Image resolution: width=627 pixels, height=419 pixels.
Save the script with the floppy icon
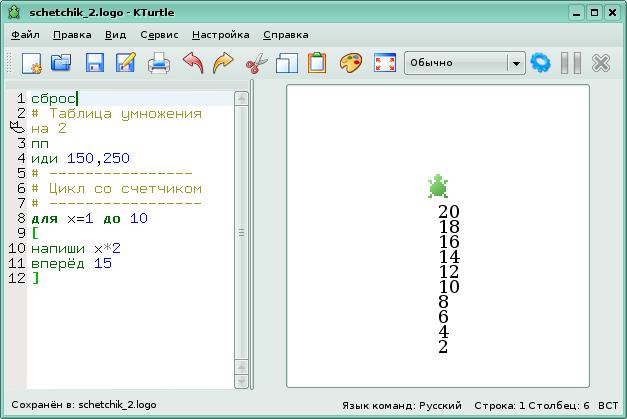point(94,63)
